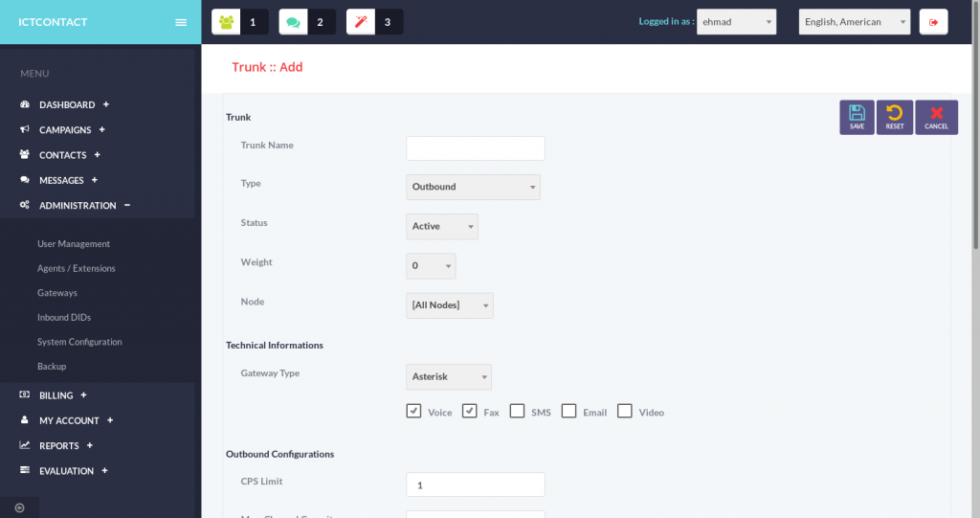Open Agents / Extensions menu item
Screen dimensions: 980x518
[77, 268]
